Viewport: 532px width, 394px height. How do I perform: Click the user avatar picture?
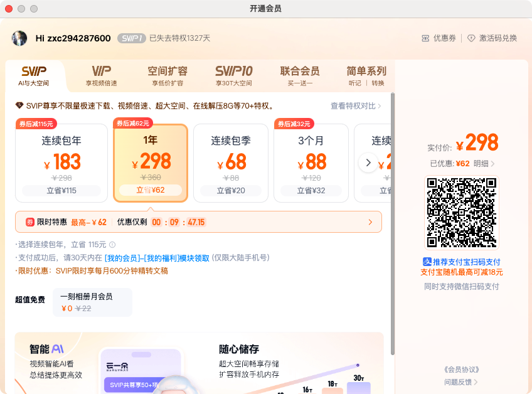pos(19,38)
